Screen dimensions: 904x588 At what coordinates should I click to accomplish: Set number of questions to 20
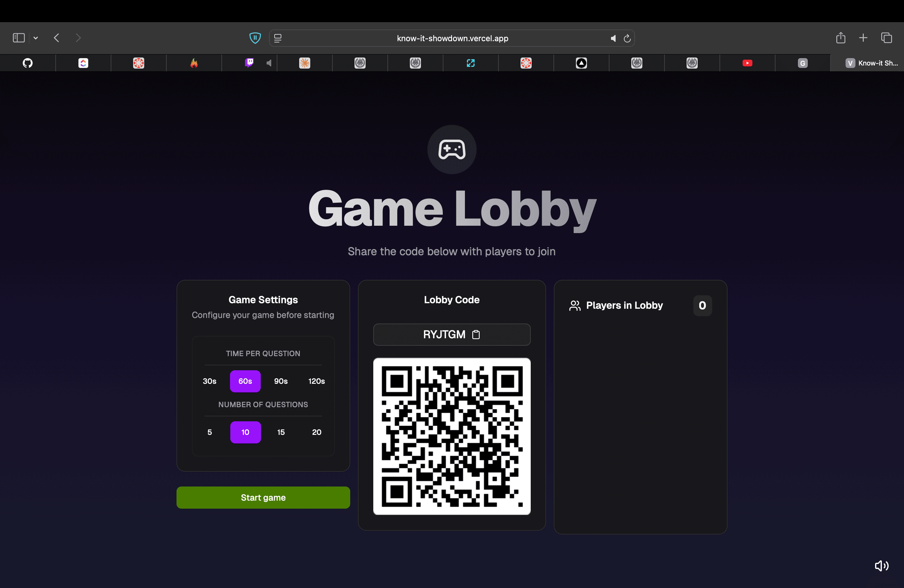pos(316,432)
